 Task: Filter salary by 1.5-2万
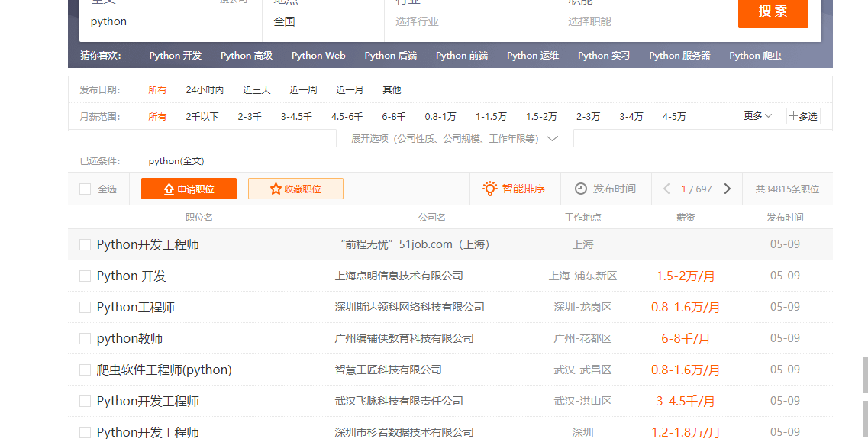point(541,116)
